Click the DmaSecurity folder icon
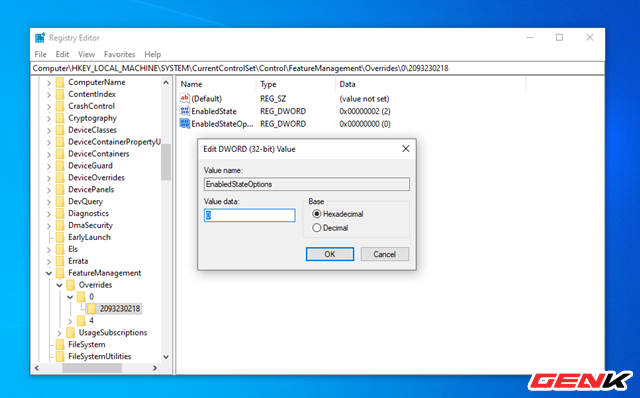This screenshot has width=640, height=398. [x=60, y=225]
